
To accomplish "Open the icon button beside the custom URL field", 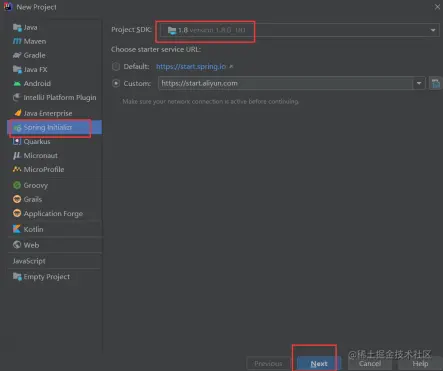I will pyautogui.click(x=435, y=83).
